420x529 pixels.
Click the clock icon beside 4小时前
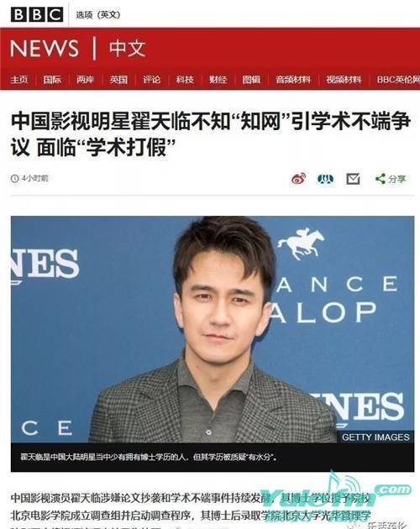point(14,179)
